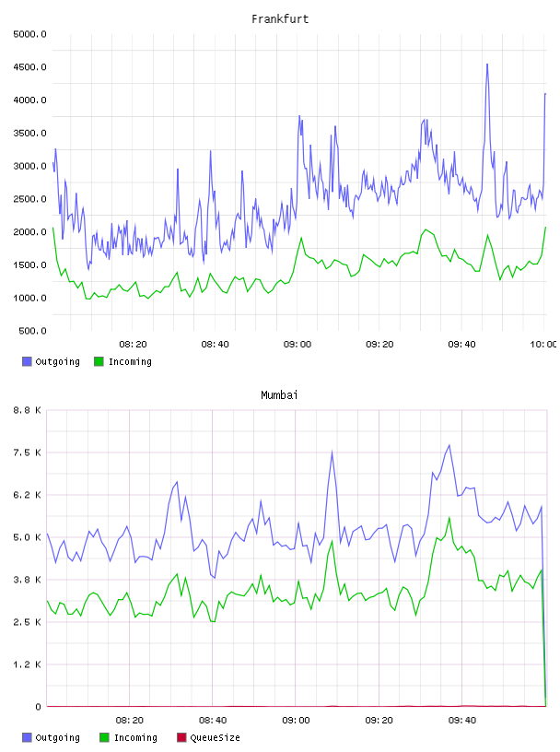Click the 3000.0 y-axis label in Frankfurt

pyautogui.click(x=29, y=167)
